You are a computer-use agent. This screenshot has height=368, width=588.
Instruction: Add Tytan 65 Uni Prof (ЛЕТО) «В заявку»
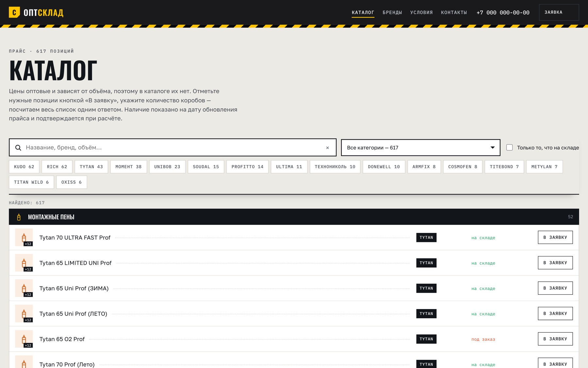pos(555,313)
